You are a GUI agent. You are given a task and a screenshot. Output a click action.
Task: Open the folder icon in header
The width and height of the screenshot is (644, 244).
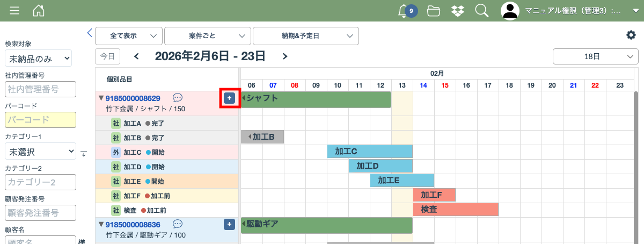433,11
